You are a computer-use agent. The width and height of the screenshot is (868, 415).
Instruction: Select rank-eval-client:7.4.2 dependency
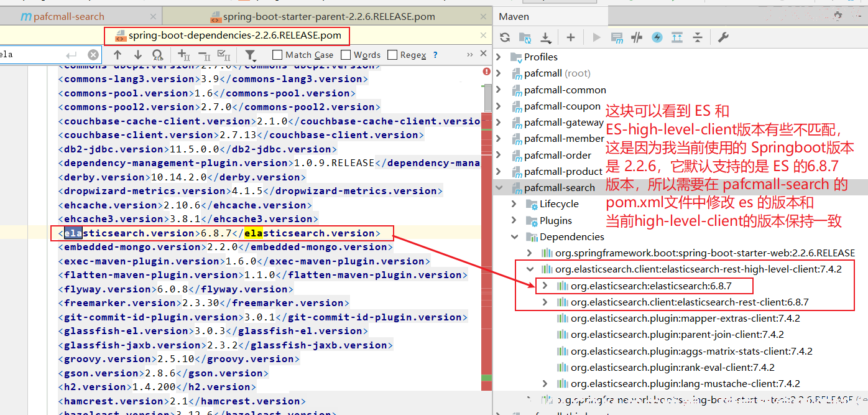(672, 367)
